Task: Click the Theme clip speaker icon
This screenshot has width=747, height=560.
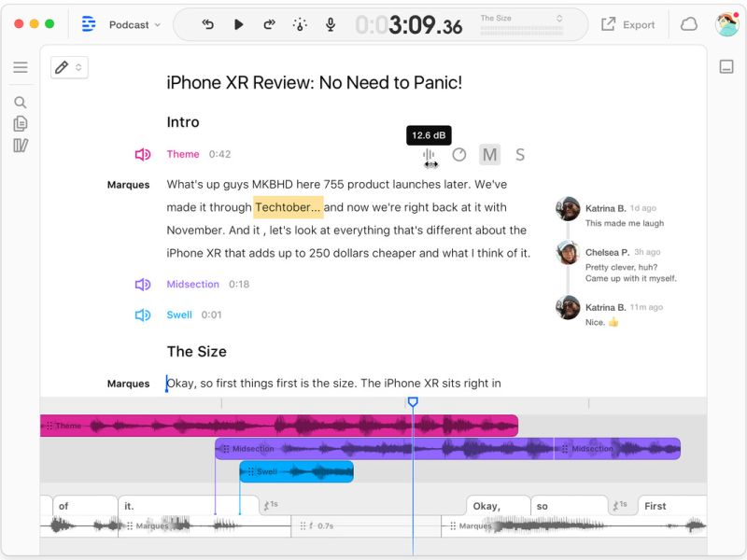Action: 143,154
